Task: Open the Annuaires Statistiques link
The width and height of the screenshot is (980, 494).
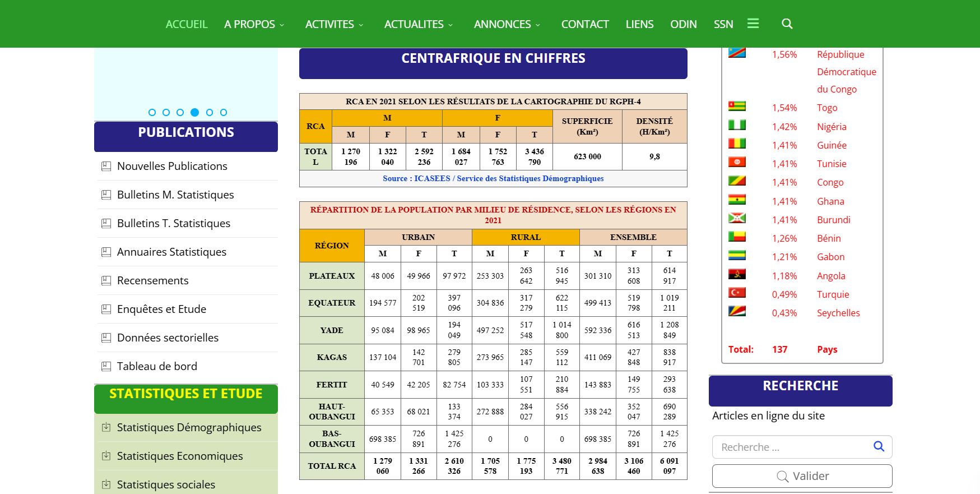Action: (x=171, y=252)
